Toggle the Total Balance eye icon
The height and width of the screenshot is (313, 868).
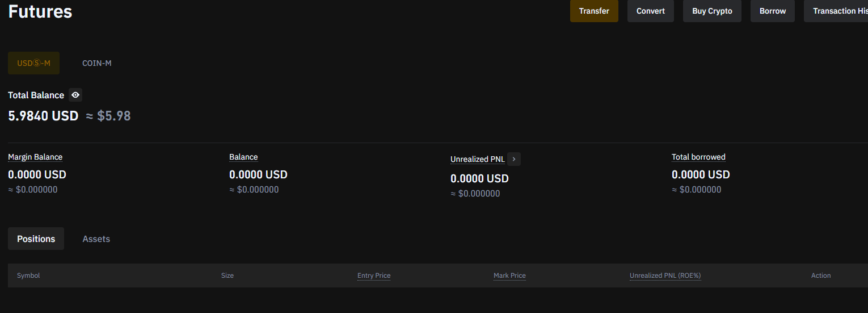point(75,95)
